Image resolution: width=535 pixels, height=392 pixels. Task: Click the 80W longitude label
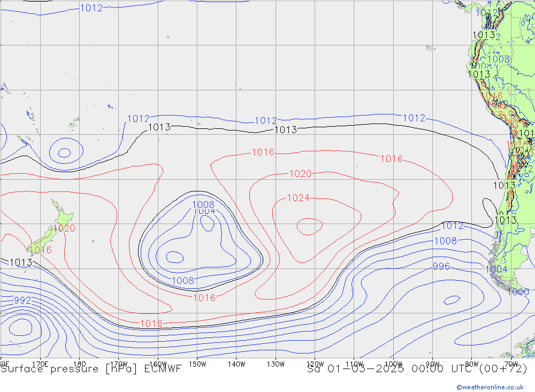(x=472, y=364)
